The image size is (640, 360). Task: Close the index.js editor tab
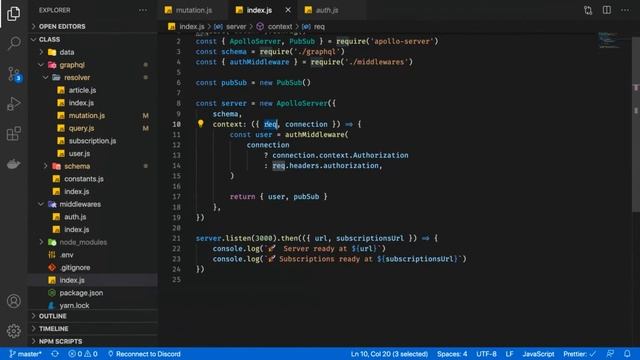pyautogui.click(x=288, y=10)
